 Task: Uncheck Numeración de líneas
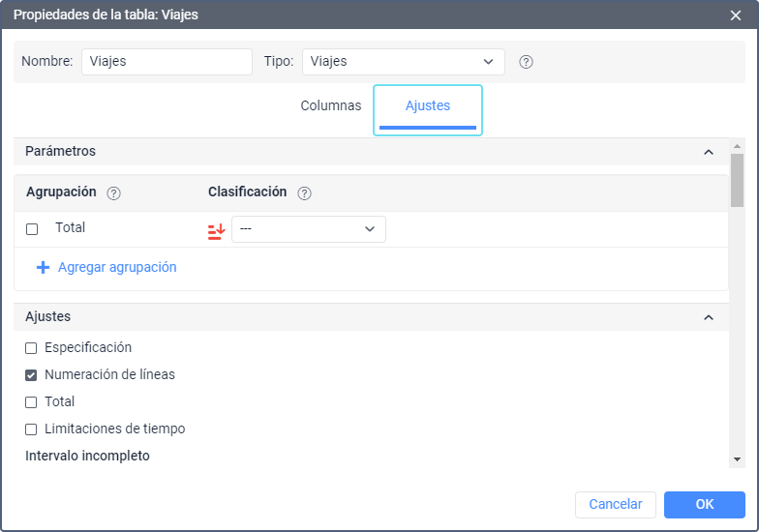[x=31, y=375]
